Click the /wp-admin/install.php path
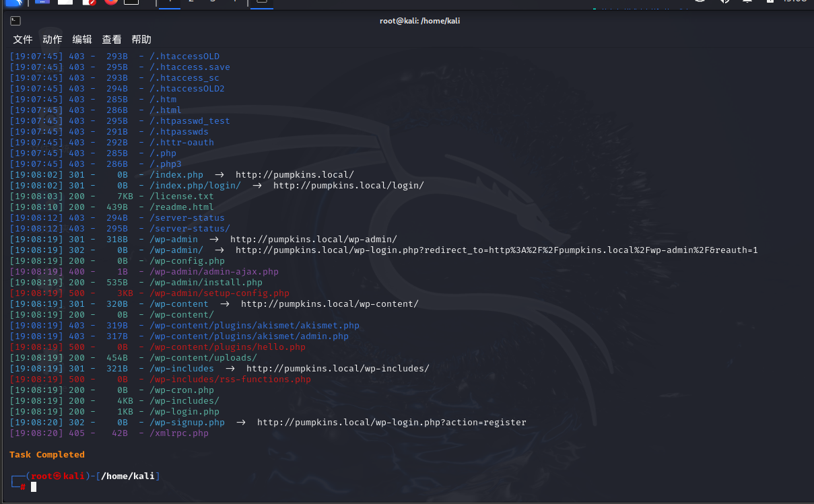The height and width of the screenshot is (504, 814). (x=206, y=283)
